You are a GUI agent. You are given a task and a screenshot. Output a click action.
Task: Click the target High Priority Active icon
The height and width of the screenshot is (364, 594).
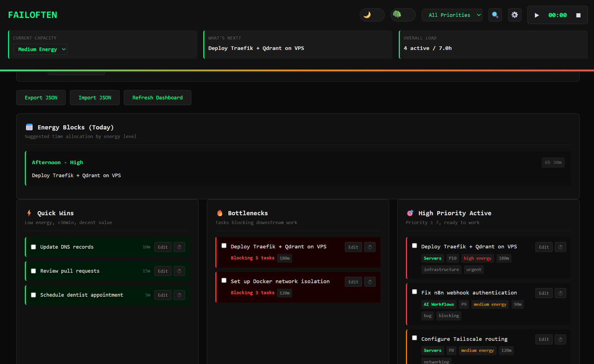pos(410,213)
